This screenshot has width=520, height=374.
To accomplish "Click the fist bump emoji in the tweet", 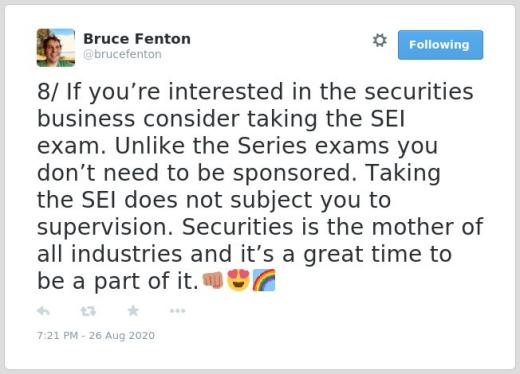I will 213,280.
